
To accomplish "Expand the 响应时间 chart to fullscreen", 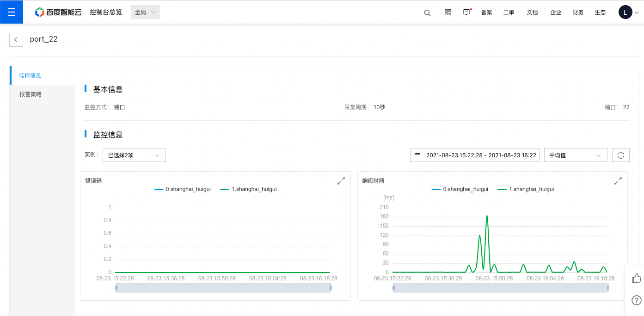I will tap(618, 181).
